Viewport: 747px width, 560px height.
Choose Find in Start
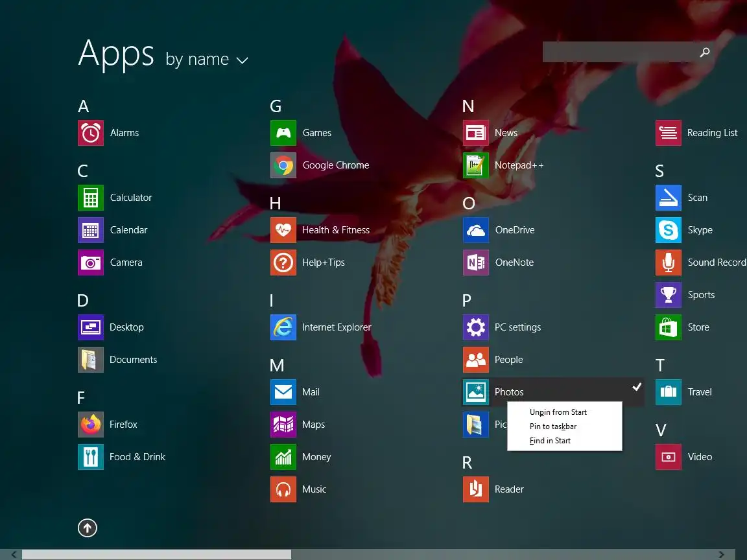pos(550,441)
